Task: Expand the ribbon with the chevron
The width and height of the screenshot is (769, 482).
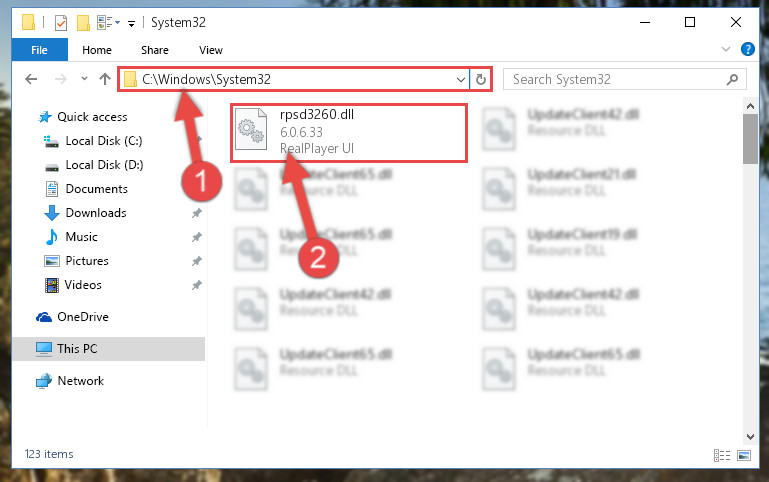Action: point(726,49)
